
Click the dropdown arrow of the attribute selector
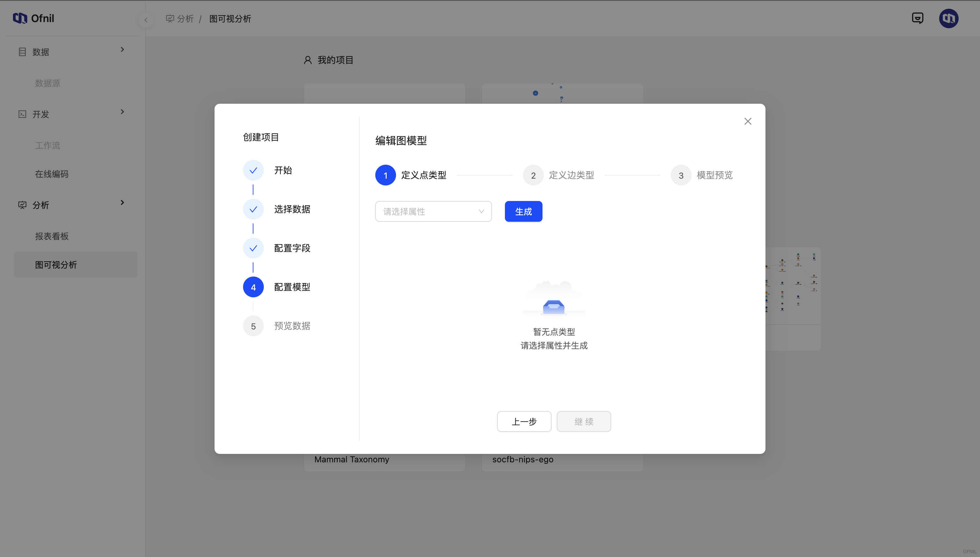click(x=481, y=212)
